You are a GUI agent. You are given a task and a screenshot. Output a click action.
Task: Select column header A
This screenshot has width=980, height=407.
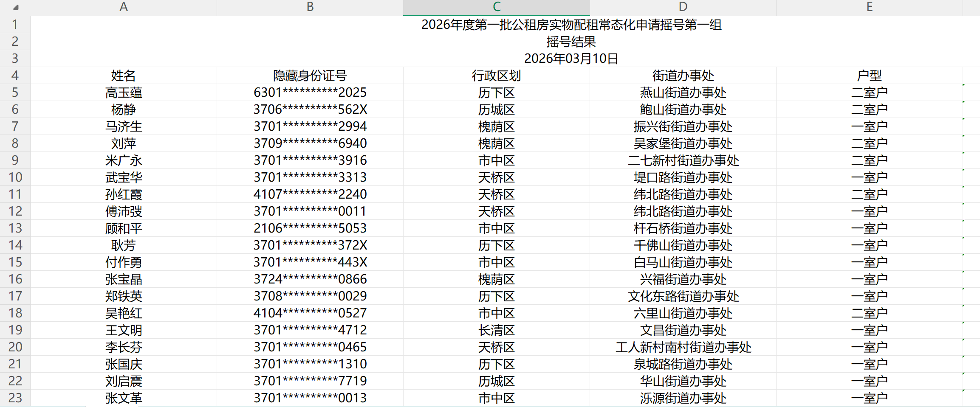point(123,7)
